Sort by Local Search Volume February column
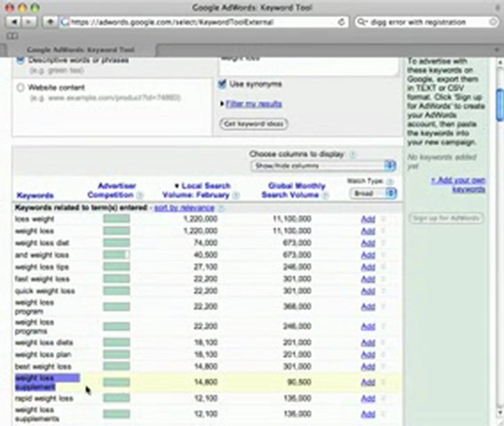The width and height of the screenshot is (504, 426). click(197, 191)
